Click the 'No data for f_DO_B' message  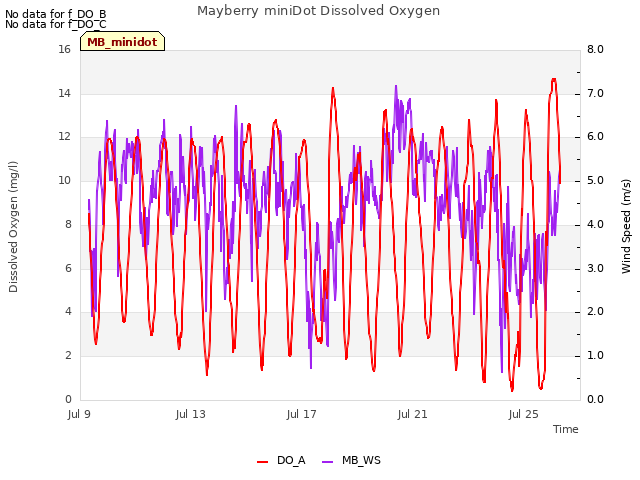56,14
